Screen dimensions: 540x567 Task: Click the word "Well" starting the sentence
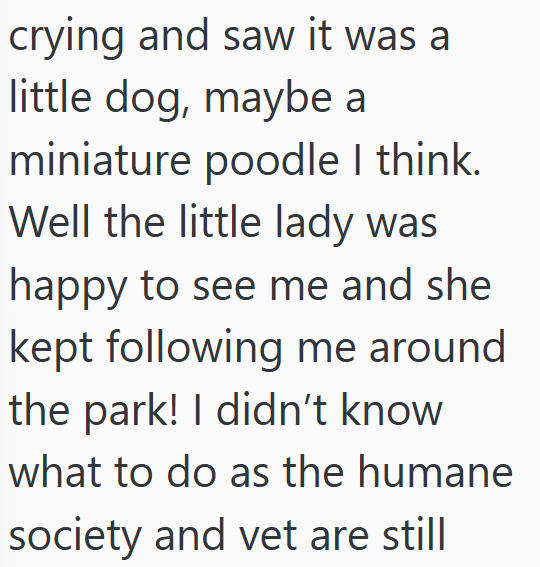50,221
